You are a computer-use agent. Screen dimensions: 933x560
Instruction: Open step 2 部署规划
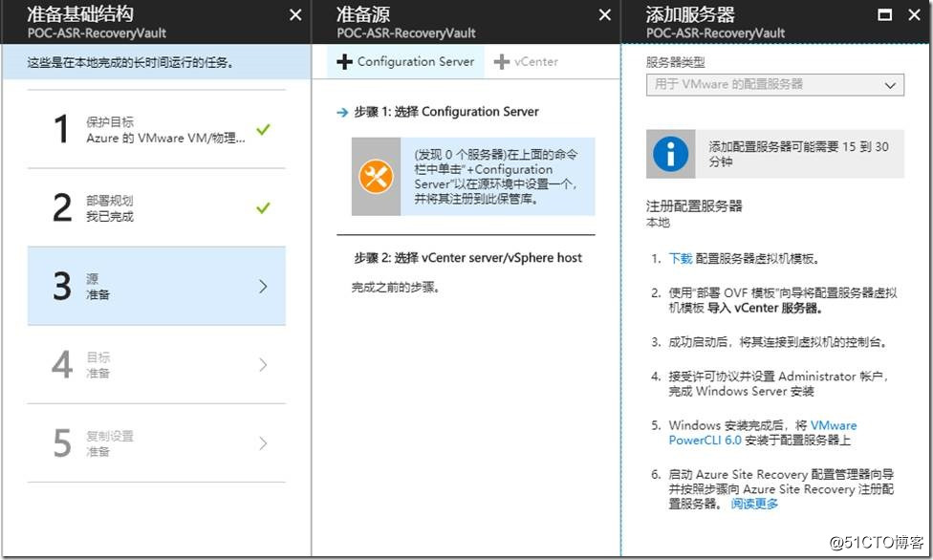point(157,207)
